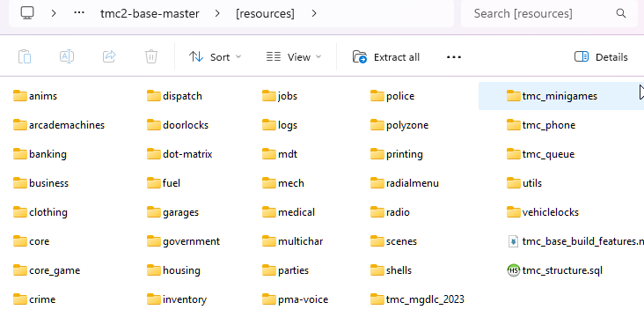Viewport: 644px width, 332px height.
Task: Select the logs folder icon
Action: (269, 125)
